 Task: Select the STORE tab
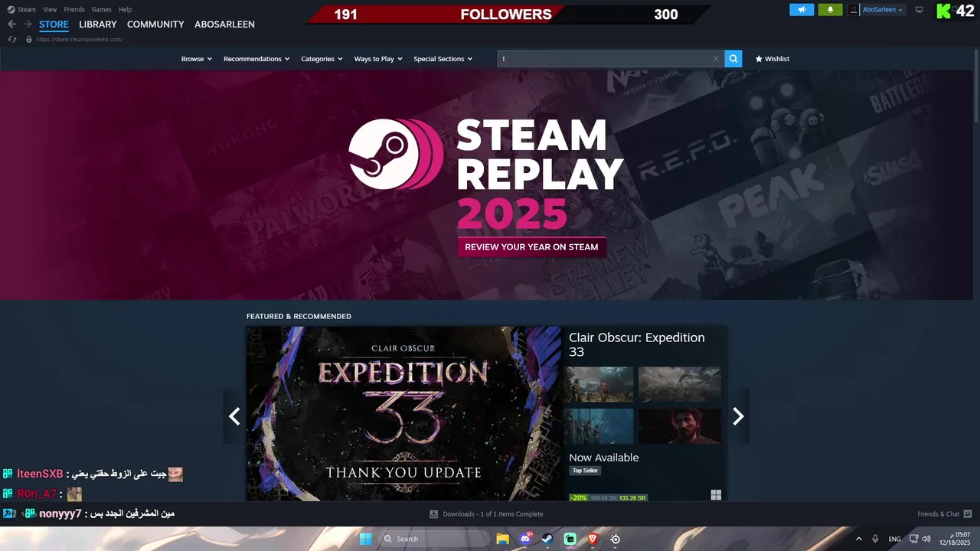coord(54,24)
